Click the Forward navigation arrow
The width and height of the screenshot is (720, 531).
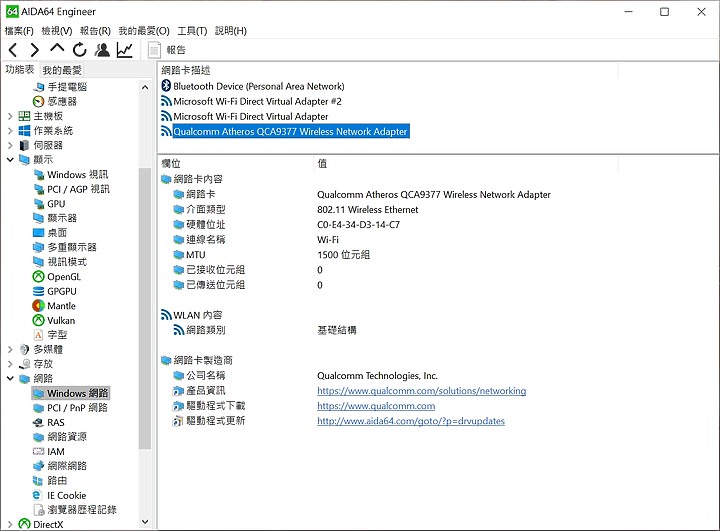[x=35, y=50]
